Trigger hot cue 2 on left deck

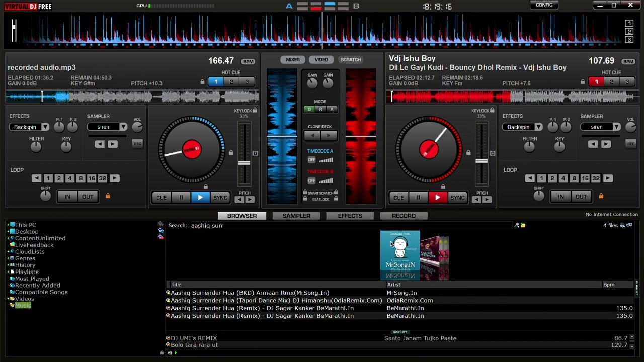click(231, 82)
